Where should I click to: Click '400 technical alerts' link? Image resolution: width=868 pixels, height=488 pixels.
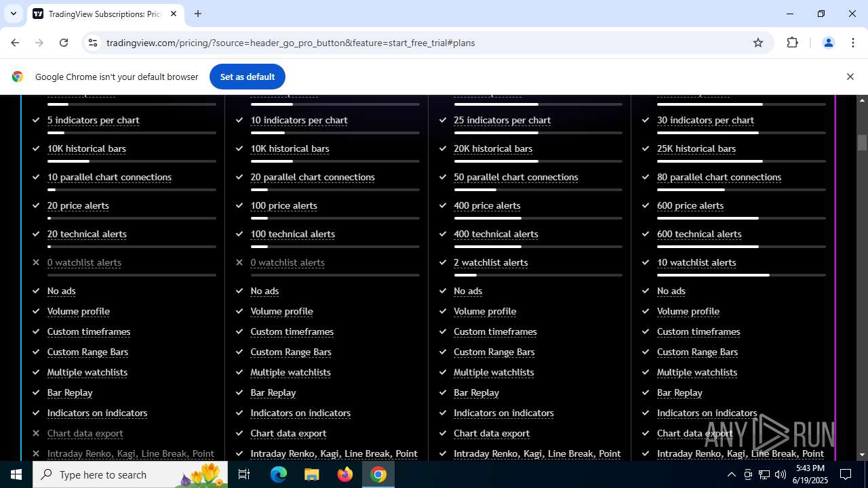click(x=496, y=234)
